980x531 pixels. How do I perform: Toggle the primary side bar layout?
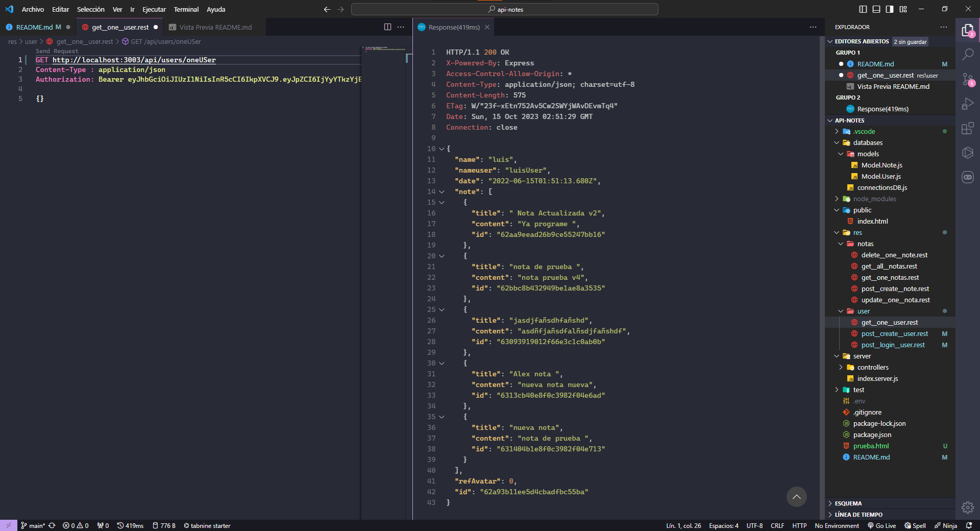pos(863,9)
